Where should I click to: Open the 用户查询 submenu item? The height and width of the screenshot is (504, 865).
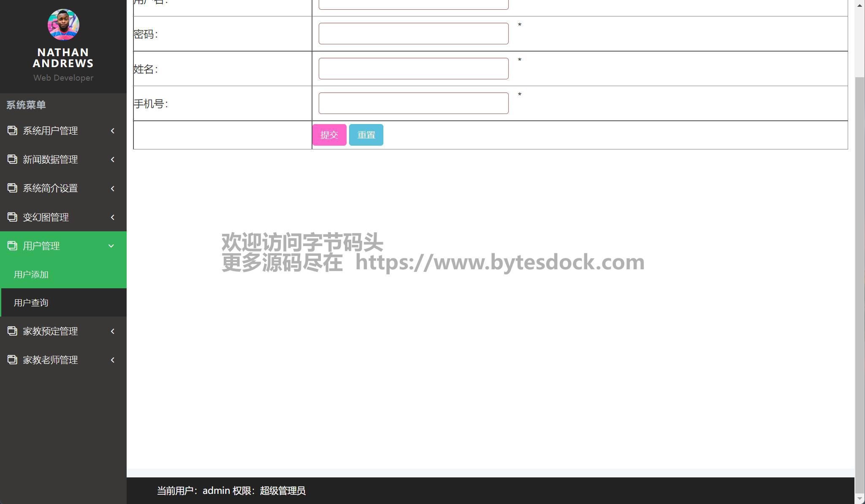pos(31,303)
